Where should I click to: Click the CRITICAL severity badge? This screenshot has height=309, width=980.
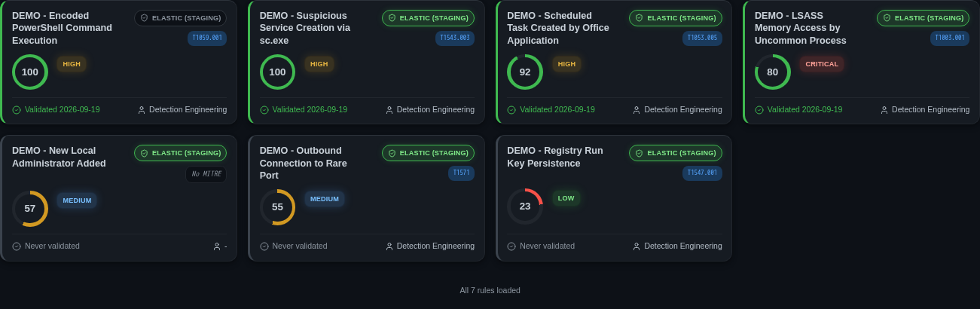[822, 64]
